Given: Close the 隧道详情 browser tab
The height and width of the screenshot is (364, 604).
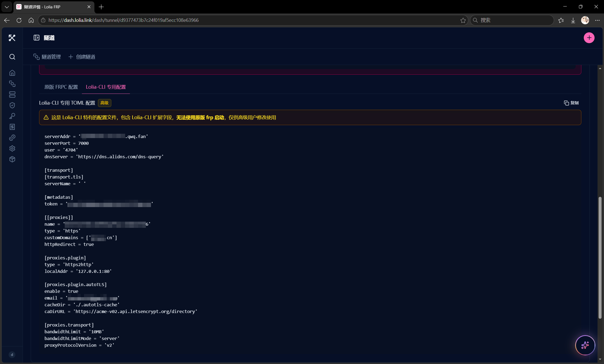Looking at the screenshot, I should click(x=89, y=7).
